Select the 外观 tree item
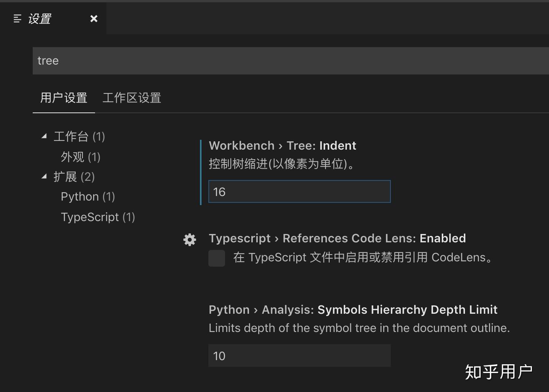Screen dimensions: 549x392 click(80, 157)
